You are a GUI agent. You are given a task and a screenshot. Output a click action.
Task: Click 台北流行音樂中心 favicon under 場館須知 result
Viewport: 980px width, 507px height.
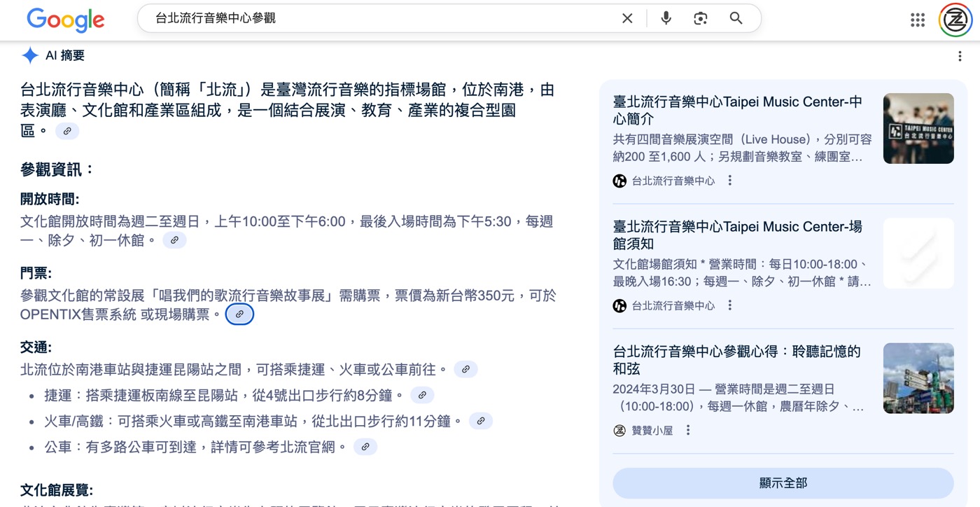click(619, 305)
